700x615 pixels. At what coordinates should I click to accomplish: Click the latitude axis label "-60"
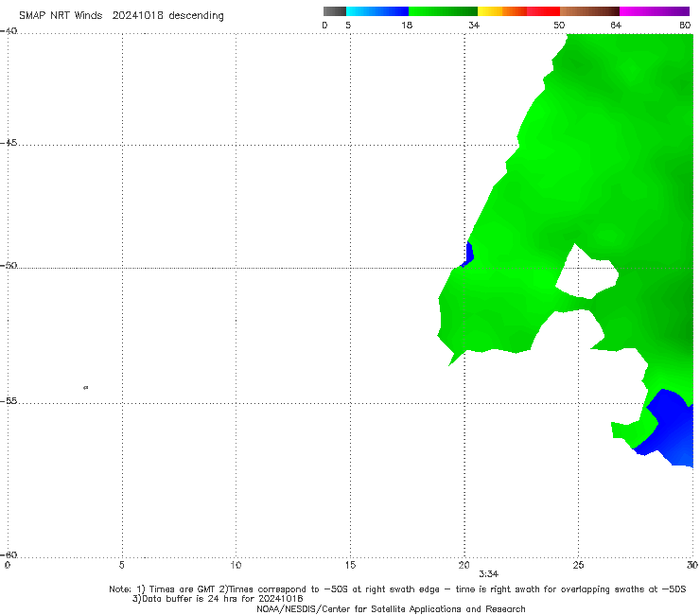(x=9, y=554)
